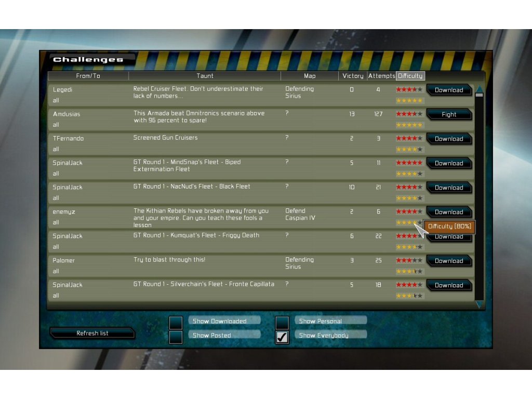Download Silverchain's Fronte Capillata challenge
This screenshot has height=399, width=532.
click(449, 286)
